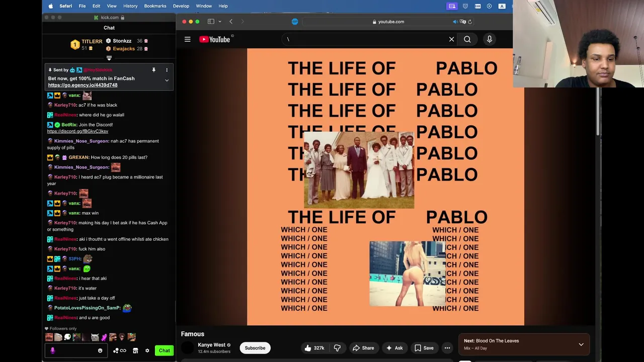Clear the YouTube search box with X
The height and width of the screenshot is (362, 644).
[451, 39]
